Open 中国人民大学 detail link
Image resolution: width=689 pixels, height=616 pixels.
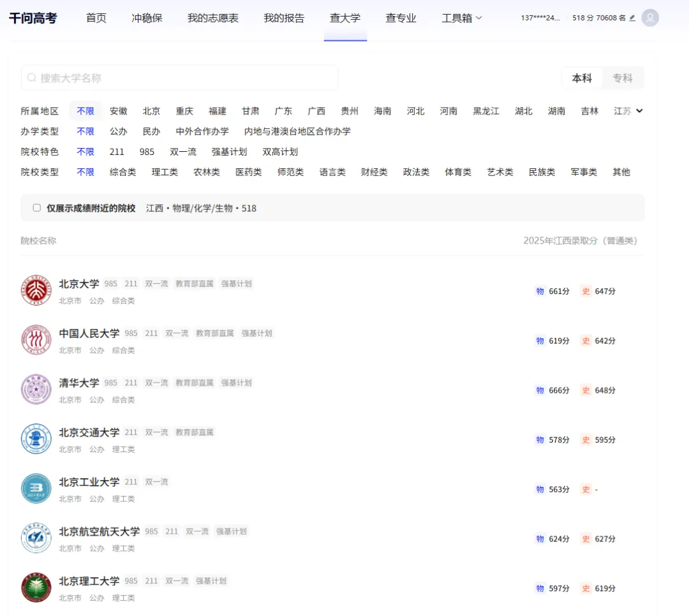[x=89, y=333]
